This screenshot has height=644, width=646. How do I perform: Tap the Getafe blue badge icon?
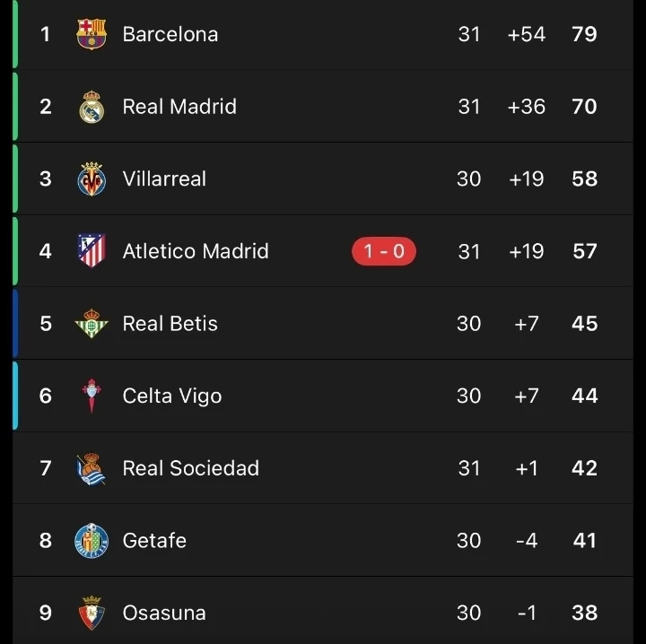pyautogui.click(x=92, y=541)
